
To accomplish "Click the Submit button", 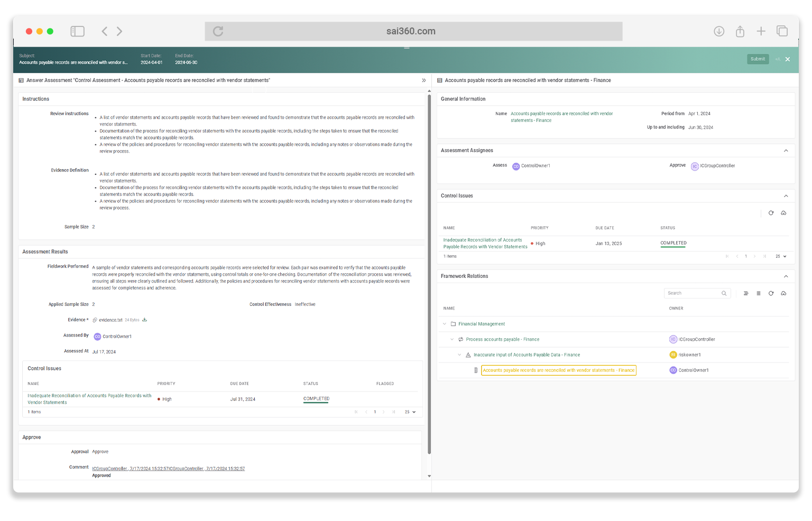I will [x=758, y=59].
